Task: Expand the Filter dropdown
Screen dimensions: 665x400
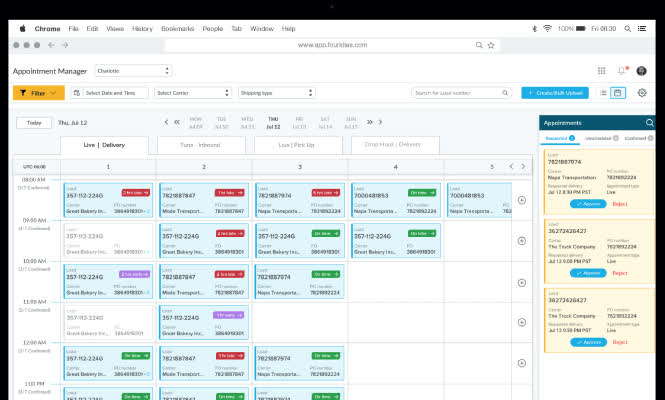Action: pos(39,93)
